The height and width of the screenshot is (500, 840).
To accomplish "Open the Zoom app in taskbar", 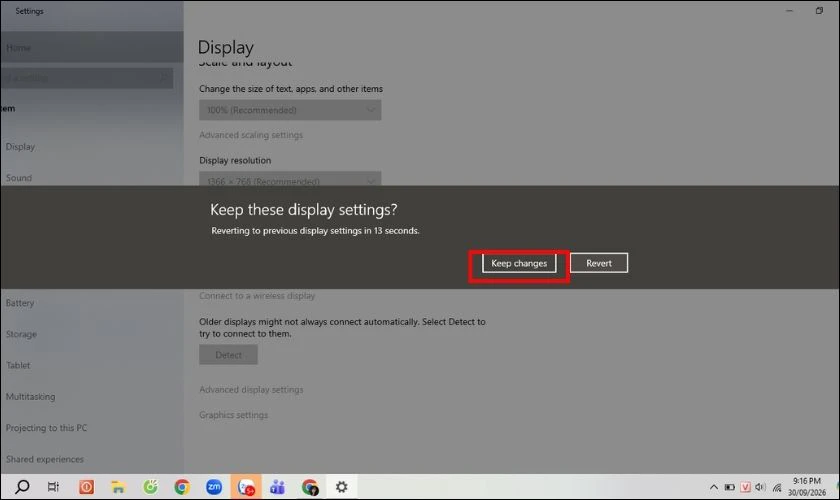I will pos(214,487).
